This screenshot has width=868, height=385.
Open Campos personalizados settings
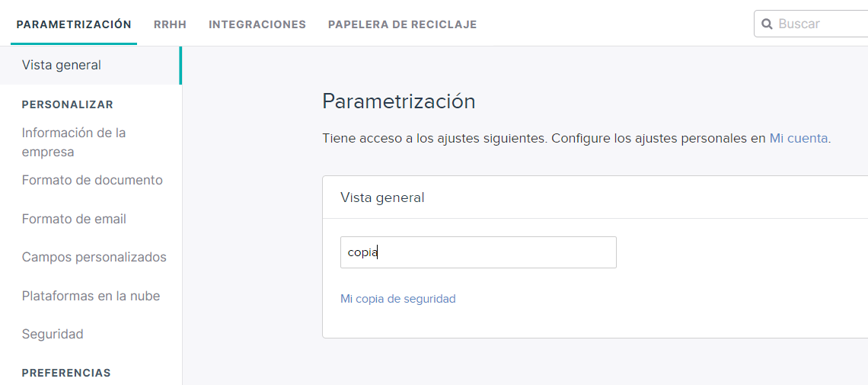(94, 258)
